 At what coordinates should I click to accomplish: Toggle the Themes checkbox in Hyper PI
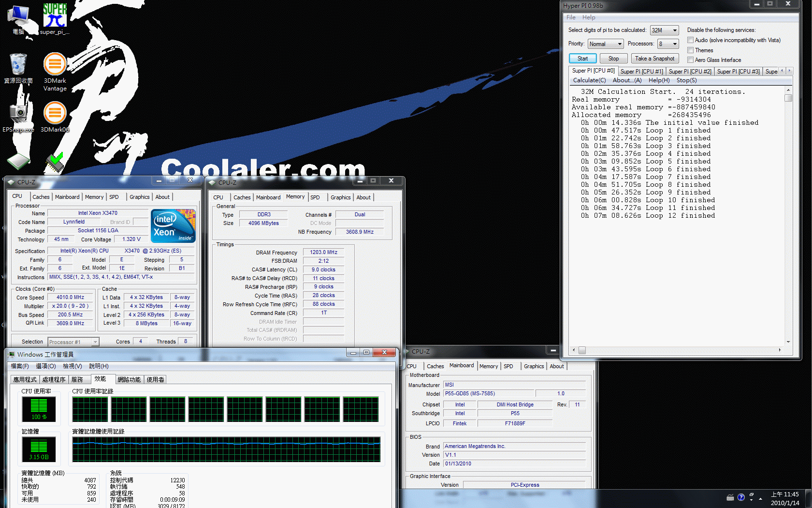(x=691, y=50)
